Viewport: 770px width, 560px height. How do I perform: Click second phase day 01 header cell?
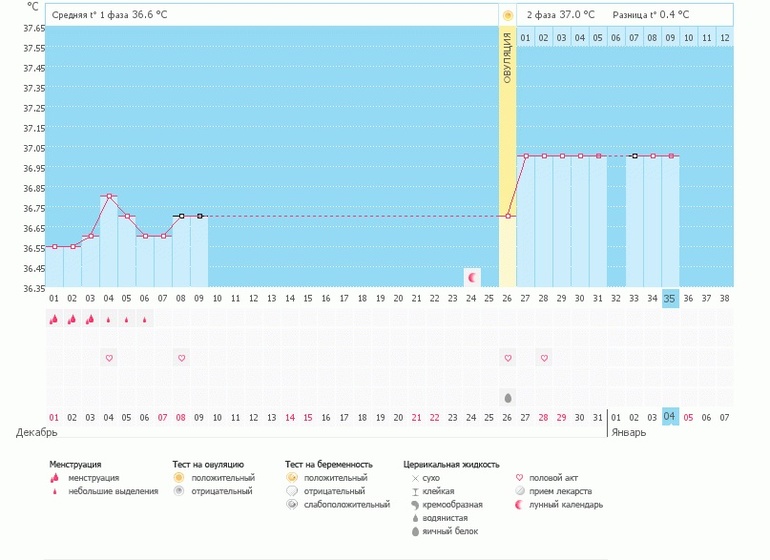525,37
